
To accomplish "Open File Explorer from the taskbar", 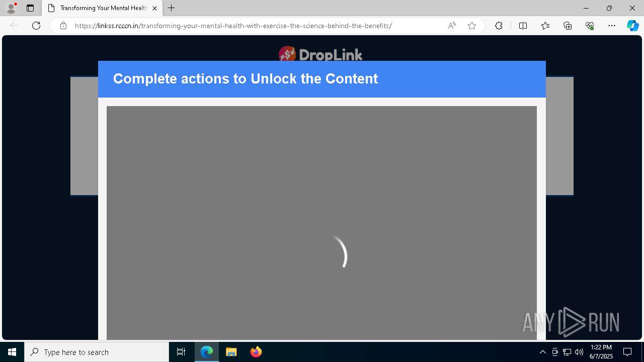I will [231, 352].
